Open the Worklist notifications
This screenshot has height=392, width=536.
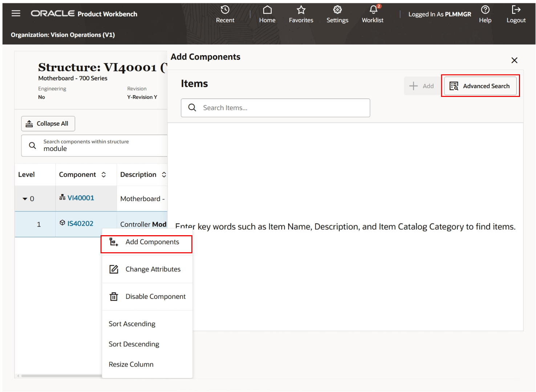coord(373,14)
